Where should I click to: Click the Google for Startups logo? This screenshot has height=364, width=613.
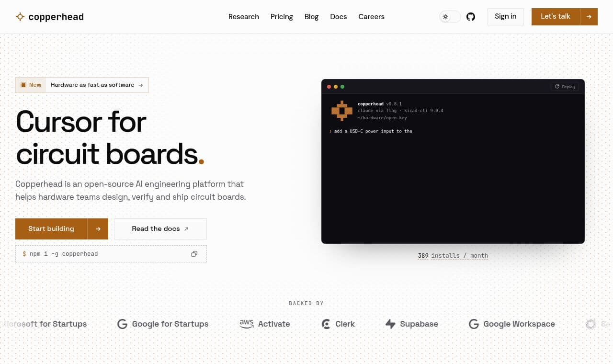point(163,324)
